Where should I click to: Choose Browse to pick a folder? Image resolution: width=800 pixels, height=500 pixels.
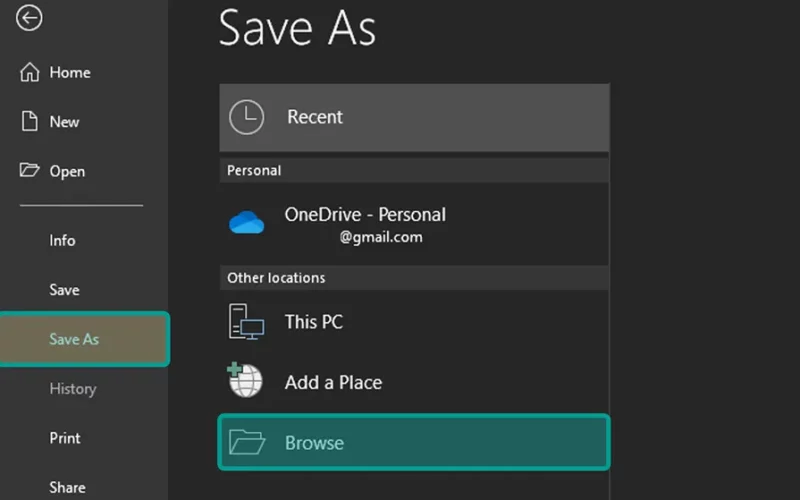point(414,442)
